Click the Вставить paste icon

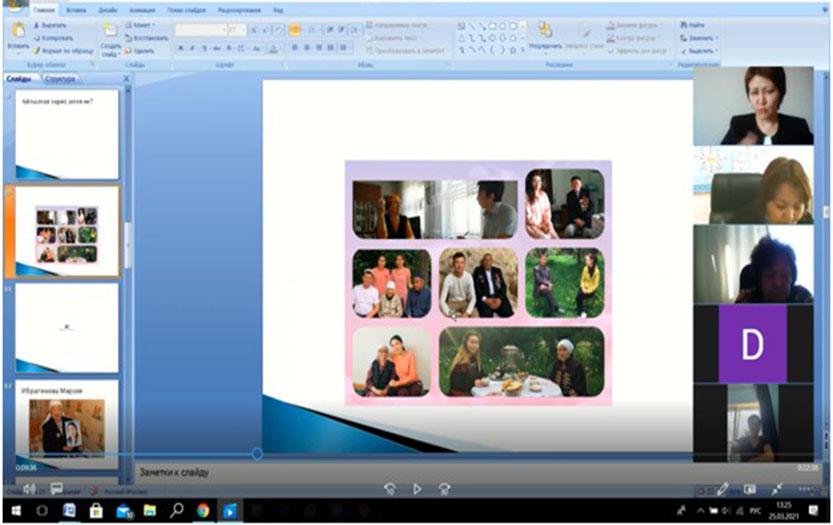click(18, 32)
